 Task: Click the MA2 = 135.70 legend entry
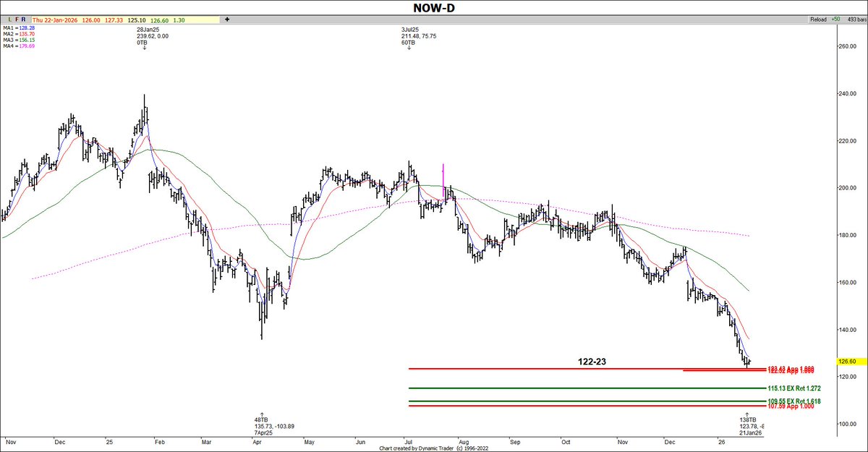[x=18, y=35]
